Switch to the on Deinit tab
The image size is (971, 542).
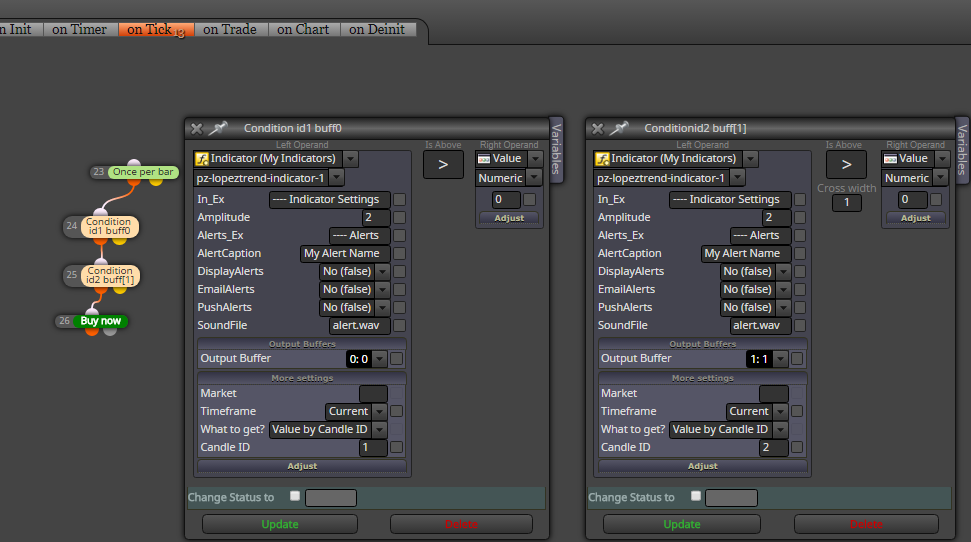(377, 29)
